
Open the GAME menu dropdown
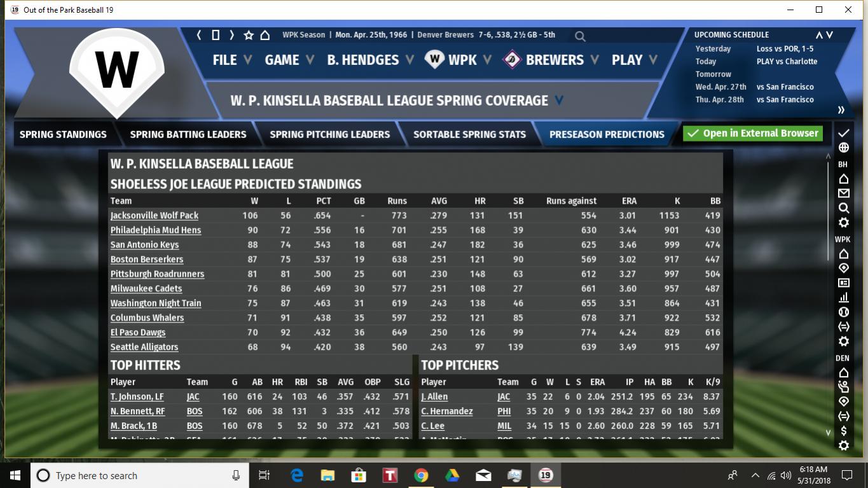(x=289, y=60)
